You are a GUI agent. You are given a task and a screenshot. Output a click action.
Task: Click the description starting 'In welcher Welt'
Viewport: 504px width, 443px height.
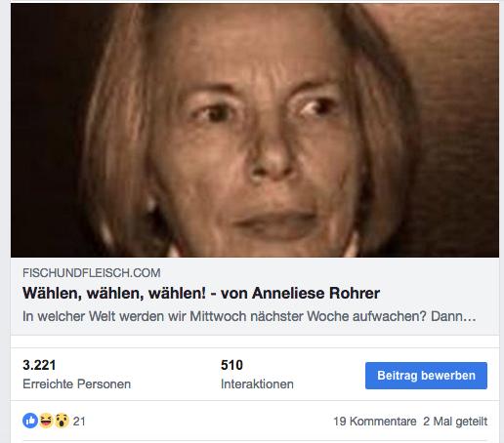(x=249, y=316)
